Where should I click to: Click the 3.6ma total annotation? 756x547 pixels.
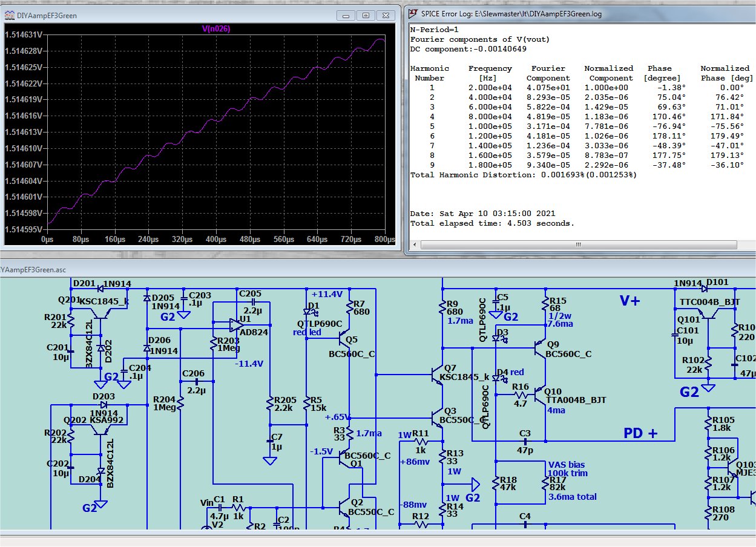pos(572,497)
